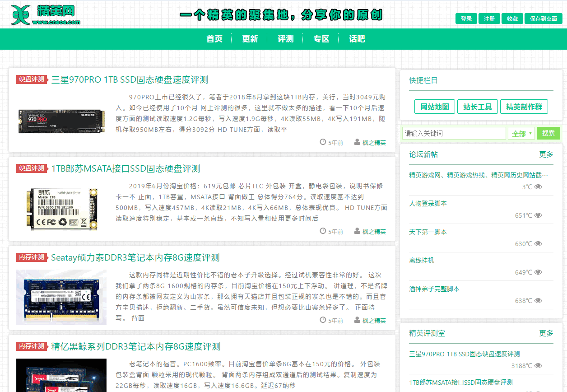Click author icon beside 枫之精英 on Seatay article

[x=357, y=320]
